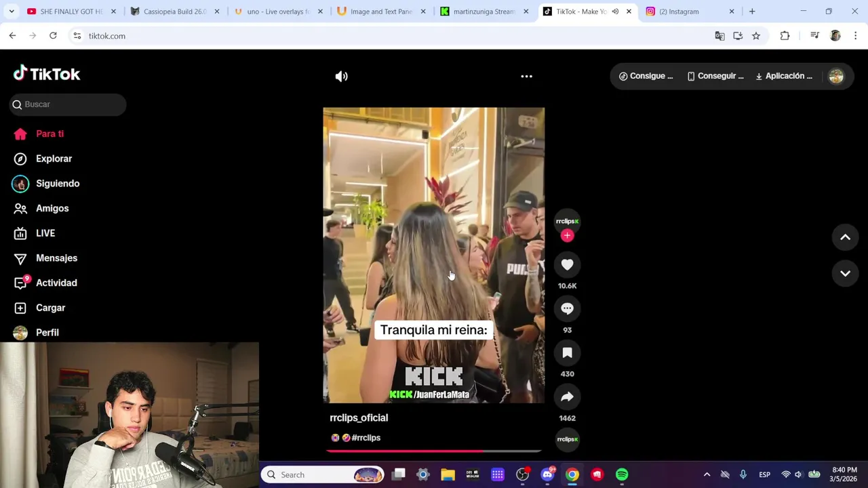
Task: Click the TikTok logo
Action: coord(47,74)
